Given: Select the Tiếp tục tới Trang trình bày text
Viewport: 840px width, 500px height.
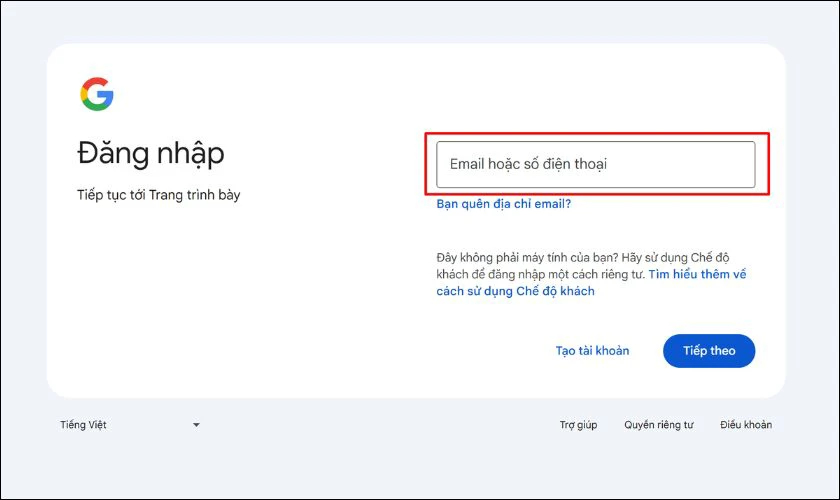Looking at the screenshot, I should tap(159, 195).
